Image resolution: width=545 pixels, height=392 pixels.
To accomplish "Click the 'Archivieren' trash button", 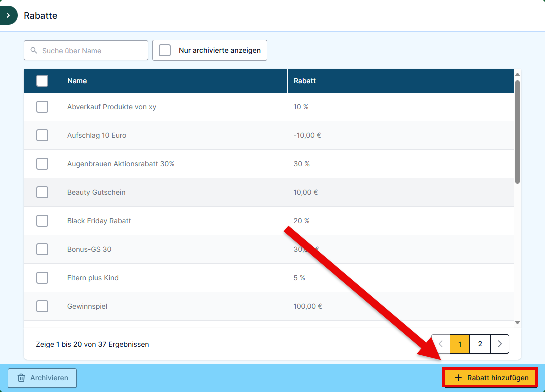I will coord(42,378).
